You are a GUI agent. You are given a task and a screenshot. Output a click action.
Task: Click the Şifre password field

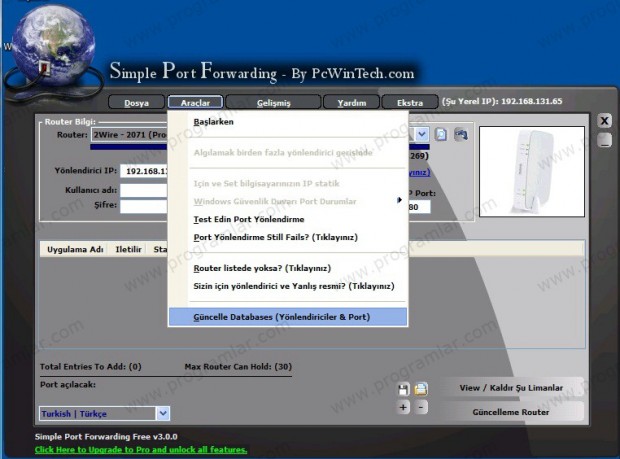pyautogui.click(x=144, y=206)
